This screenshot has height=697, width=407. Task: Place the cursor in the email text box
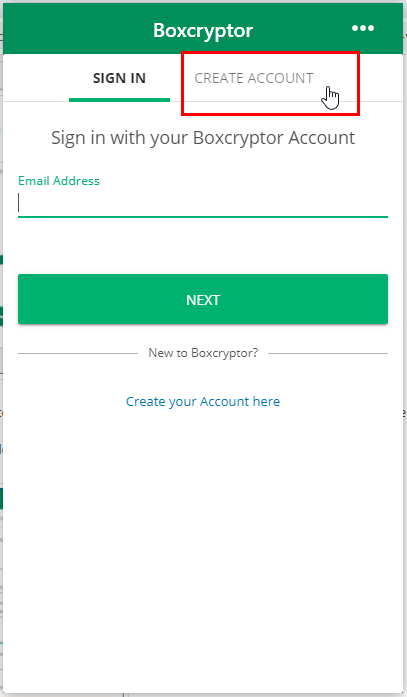pos(203,203)
